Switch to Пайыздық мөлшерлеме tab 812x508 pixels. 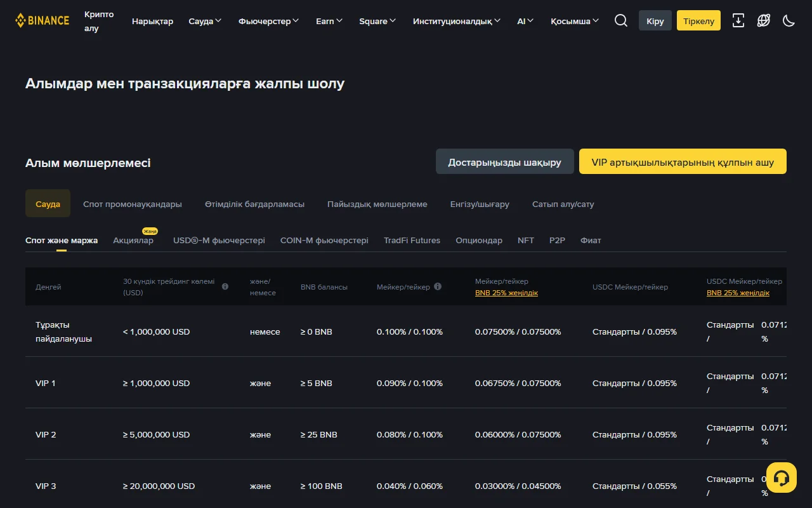pyautogui.click(x=377, y=204)
